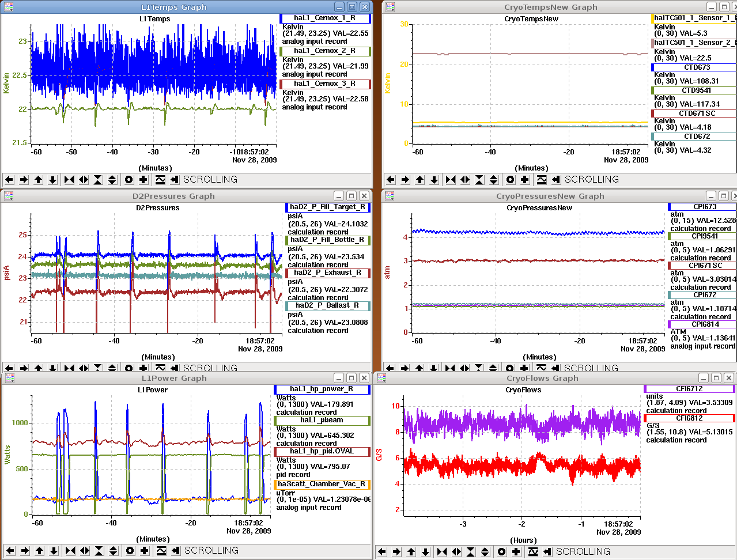Click circle icon in CryoTempsNew Graph toolbar
Image resolution: width=737 pixels, height=560 pixels.
[x=511, y=180]
